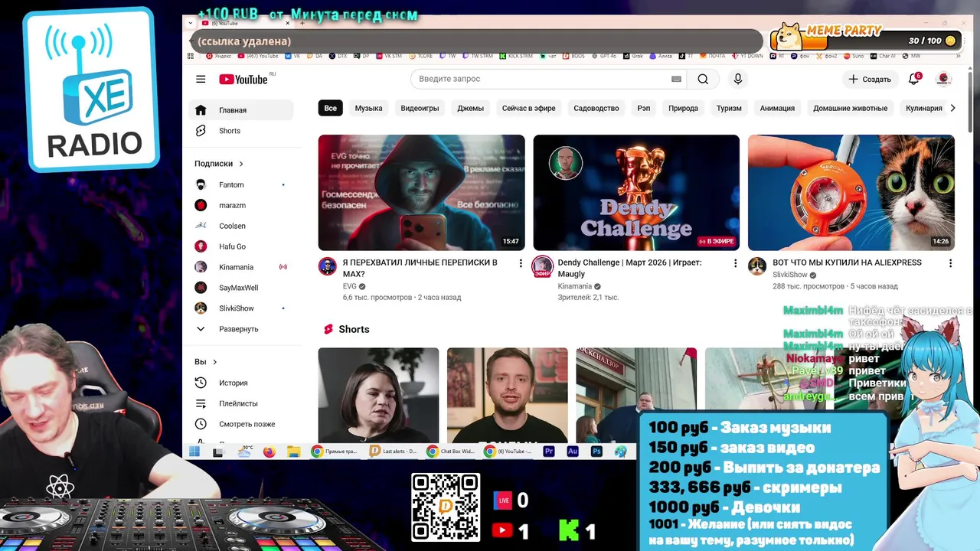Image resolution: width=980 pixels, height=551 pixels.
Task: Select the Рэп filter chip
Action: (x=644, y=108)
